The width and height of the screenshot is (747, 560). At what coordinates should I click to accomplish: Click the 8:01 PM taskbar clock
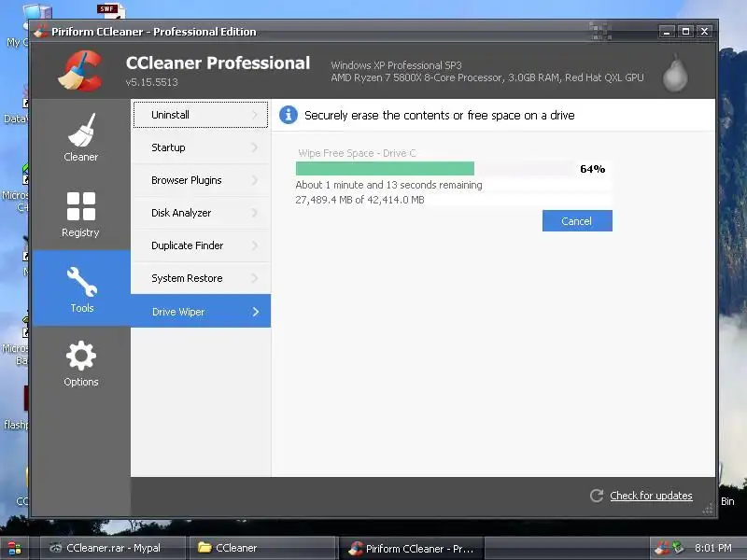[x=713, y=548]
